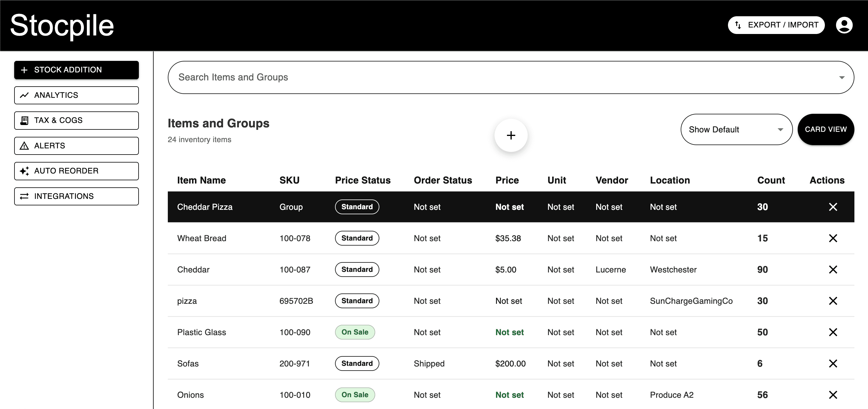Click the round plus add-item button
Viewport: 868px width, 409px height.
click(511, 135)
